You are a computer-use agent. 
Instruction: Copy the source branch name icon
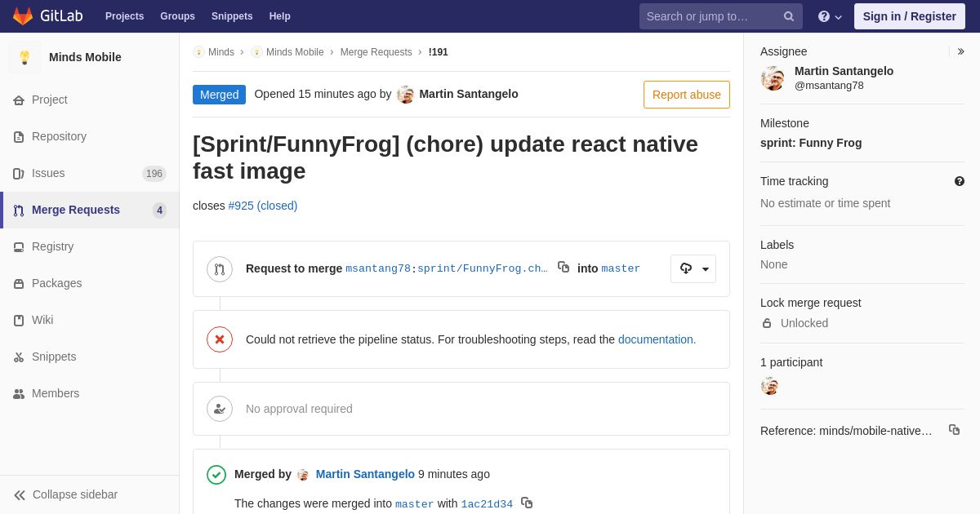[x=563, y=267]
